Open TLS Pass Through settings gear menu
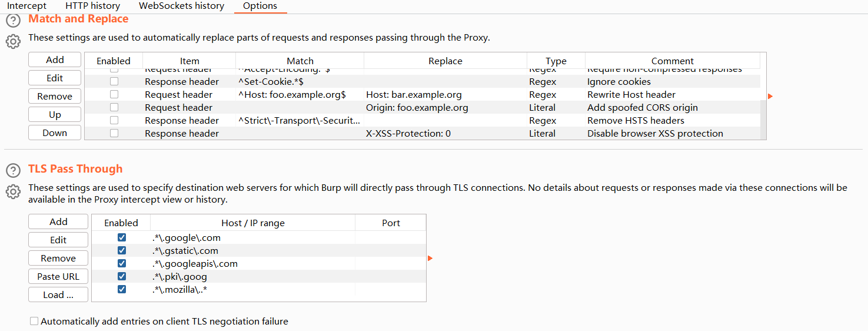This screenshot has width=868, height=331. 13,191
